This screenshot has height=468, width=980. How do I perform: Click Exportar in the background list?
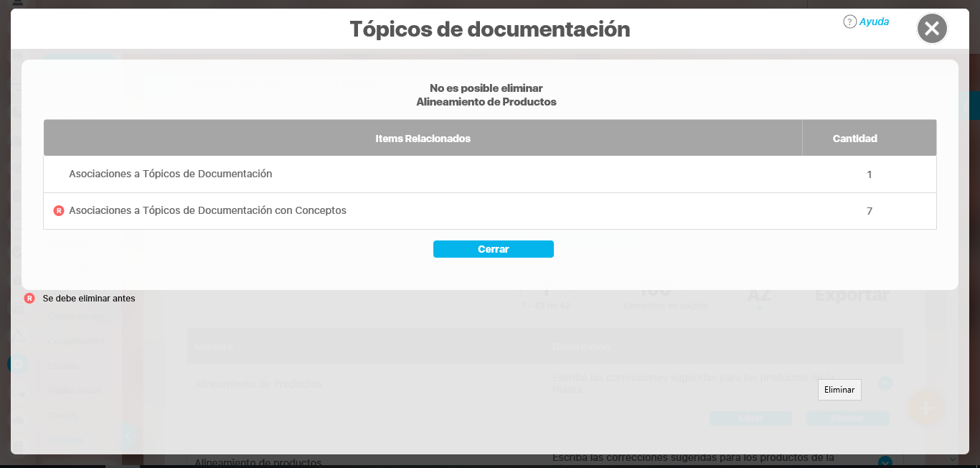(x=852, y=295)
